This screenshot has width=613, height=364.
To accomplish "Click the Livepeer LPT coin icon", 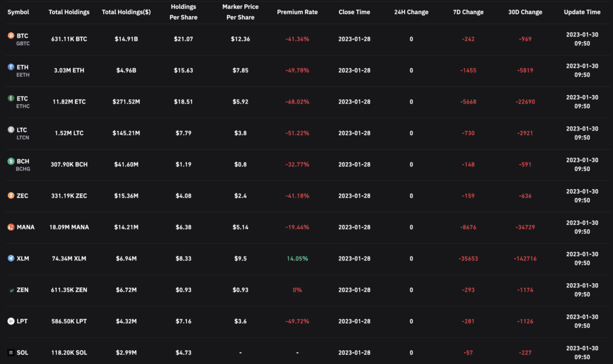I will coord(11,321).
